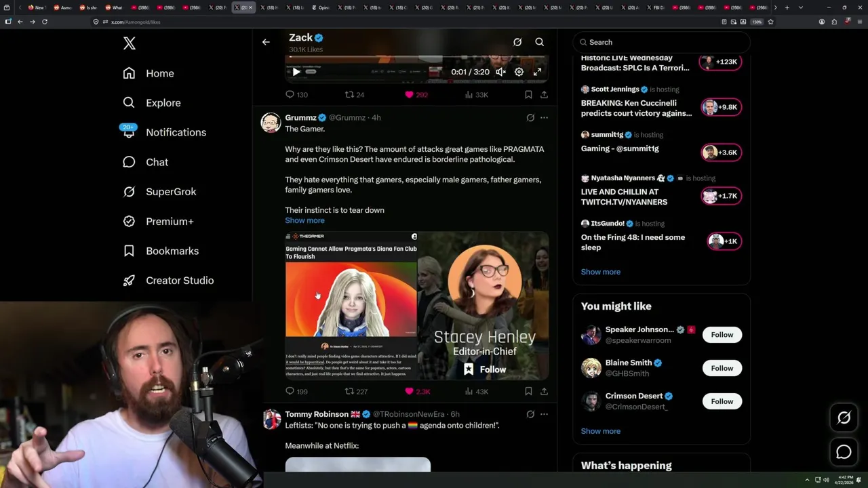
Task: Open Home from the sidebar
Action: [149, 73]
